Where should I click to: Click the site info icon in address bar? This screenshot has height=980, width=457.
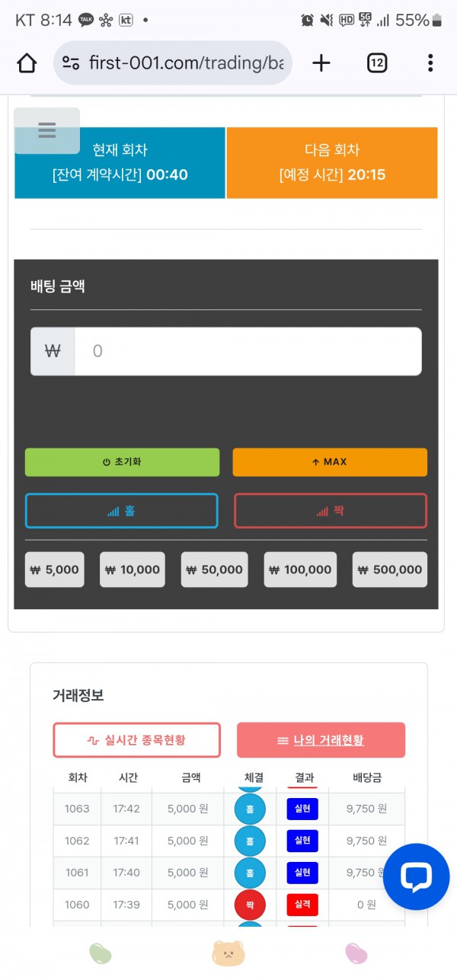point(71,63)
